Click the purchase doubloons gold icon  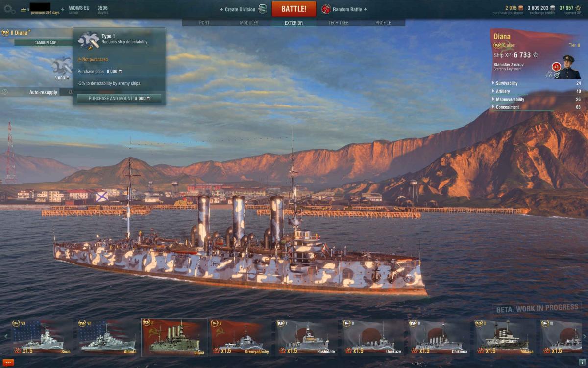[x=521, y=8]
